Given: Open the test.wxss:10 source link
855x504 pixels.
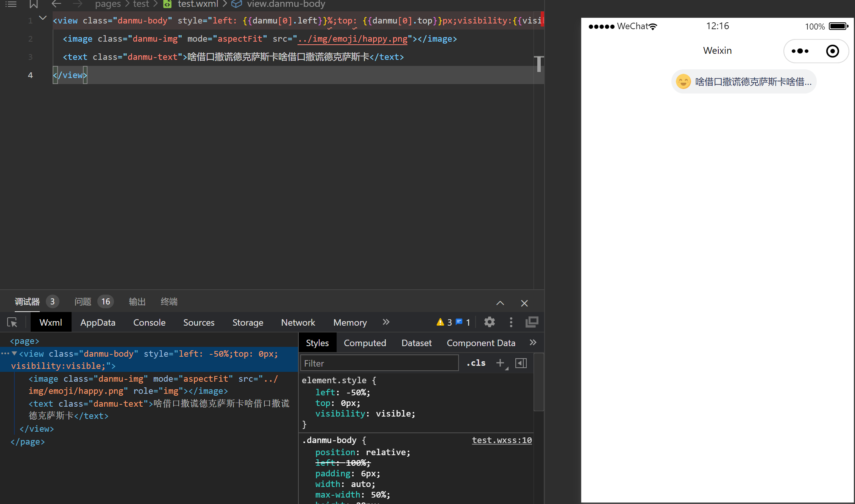Looking at the screenshot, I should point(501,440).
